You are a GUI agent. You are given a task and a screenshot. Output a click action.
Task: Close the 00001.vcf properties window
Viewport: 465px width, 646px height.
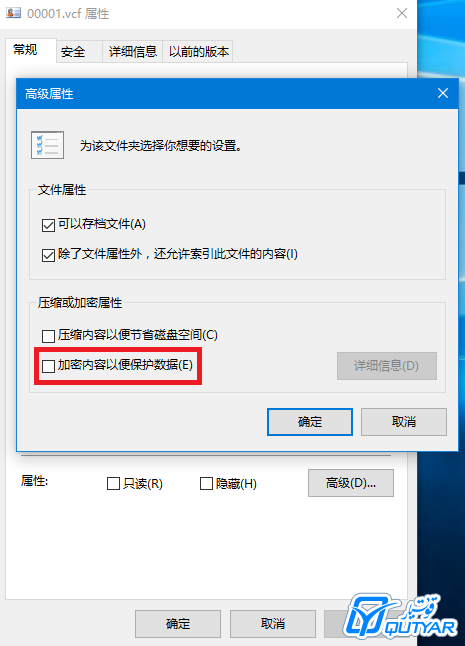coord(402,13)
